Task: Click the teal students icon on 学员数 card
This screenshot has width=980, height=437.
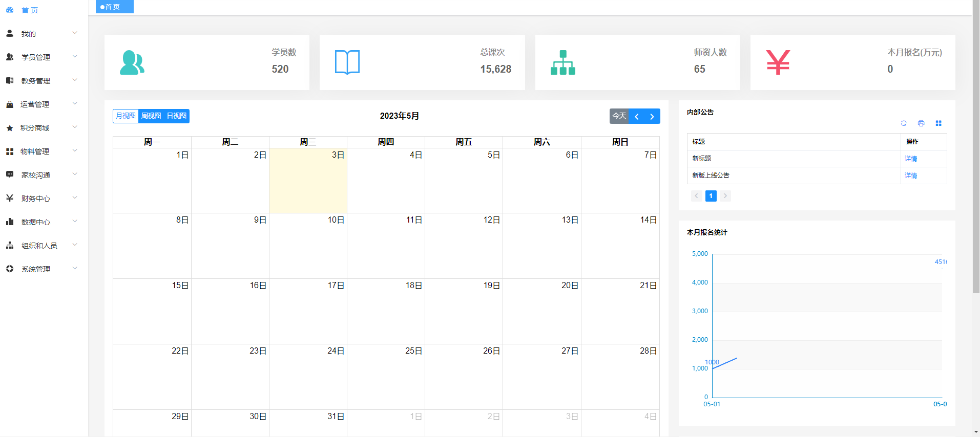Action: point(132,62)
